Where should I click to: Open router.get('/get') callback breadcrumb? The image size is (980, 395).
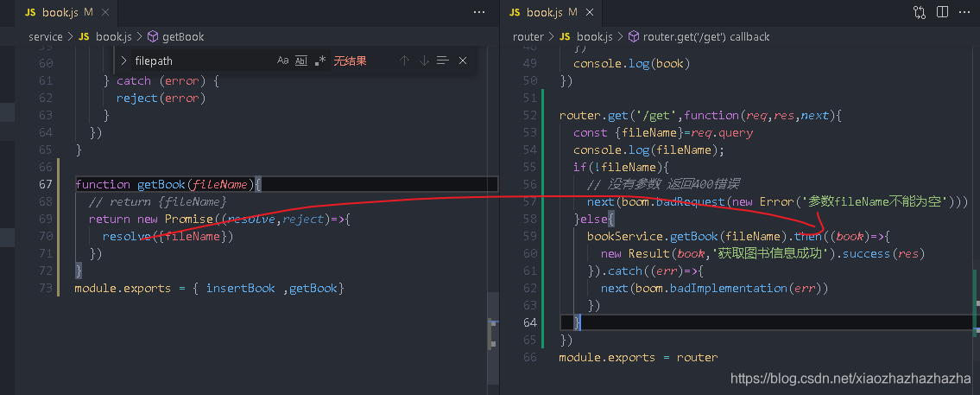[706, 37]
